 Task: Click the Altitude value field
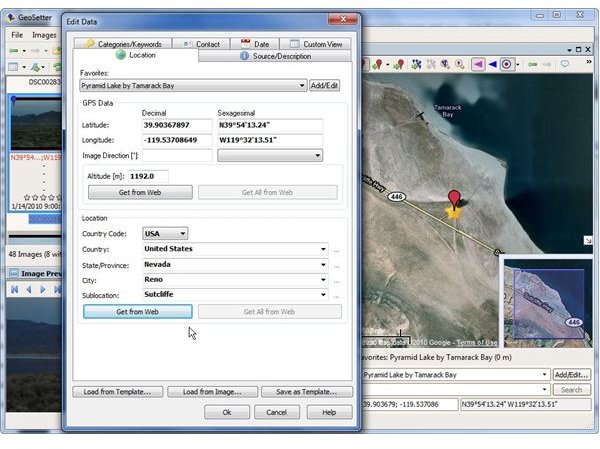148,176
